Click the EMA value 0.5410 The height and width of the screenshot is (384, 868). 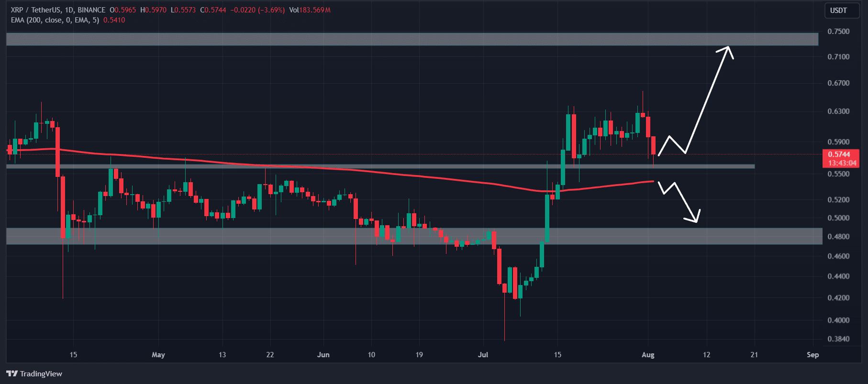pyautogui.click(x=114, y=20)
